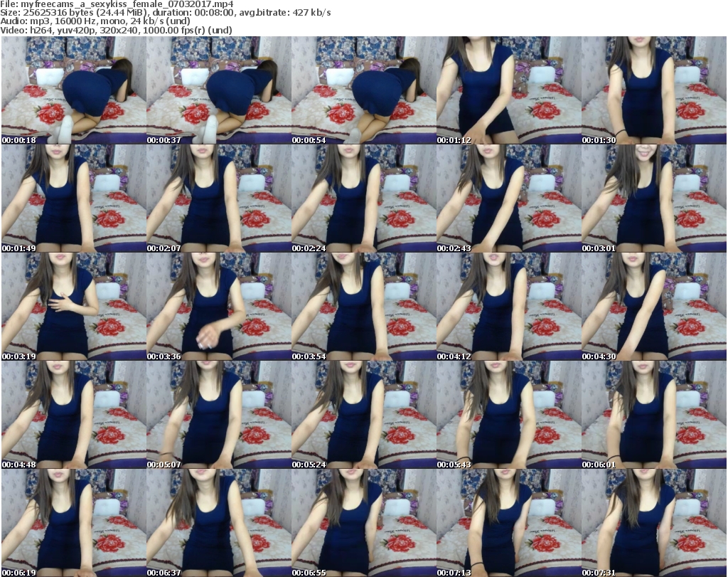This screenshot has height=577, width=728.
Task: Select the thumbnail stamped 00:00:18
Action: click(74, 90)
